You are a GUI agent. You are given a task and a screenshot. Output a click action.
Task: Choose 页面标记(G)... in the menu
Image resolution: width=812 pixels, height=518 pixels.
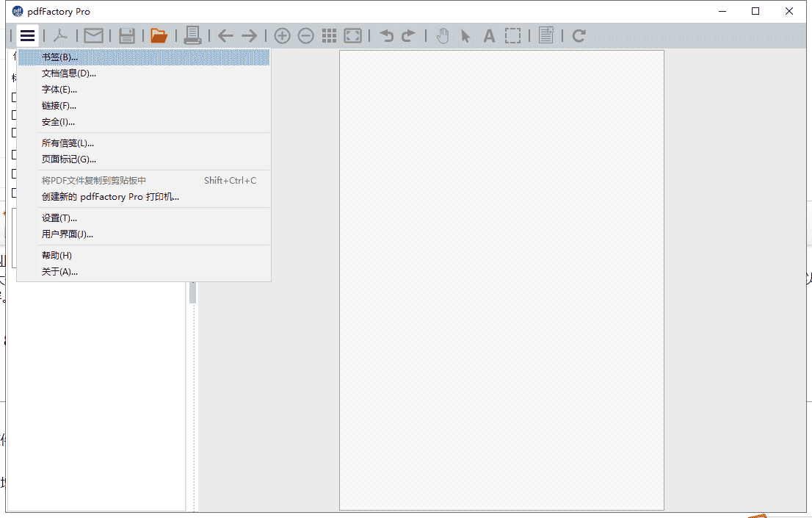(x=68, y=159)
